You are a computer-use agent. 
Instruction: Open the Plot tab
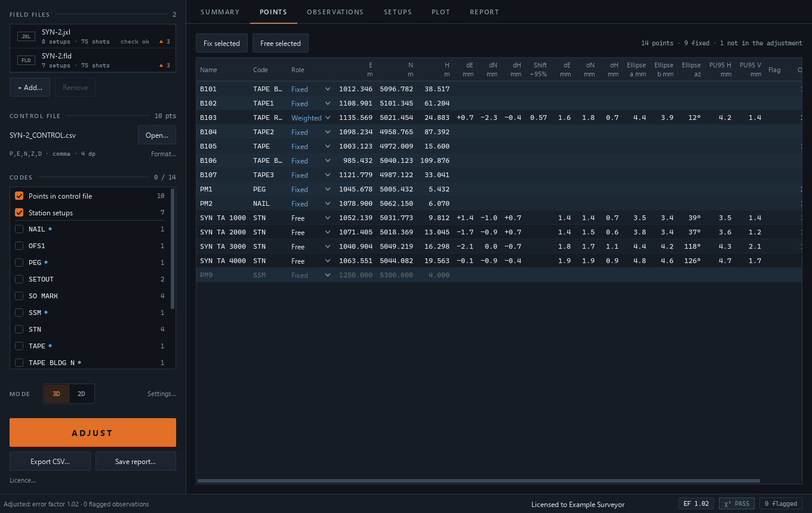click(x=441, y=12)
